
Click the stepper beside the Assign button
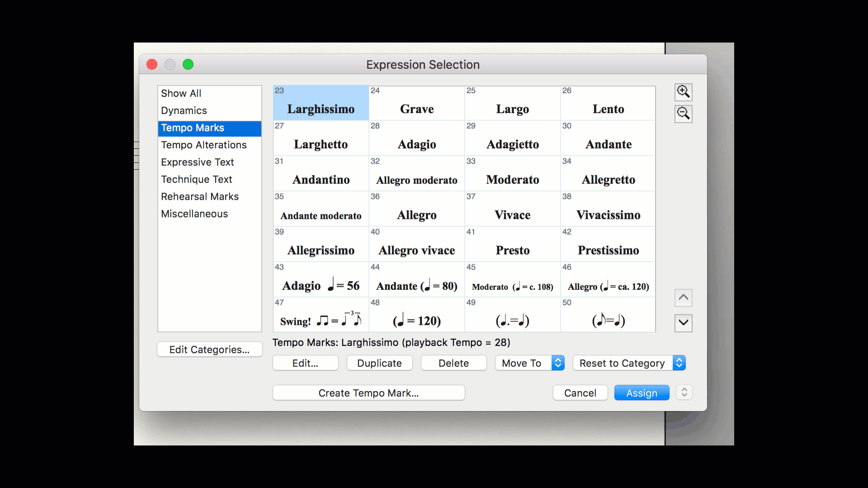click(x=684, y=393)
